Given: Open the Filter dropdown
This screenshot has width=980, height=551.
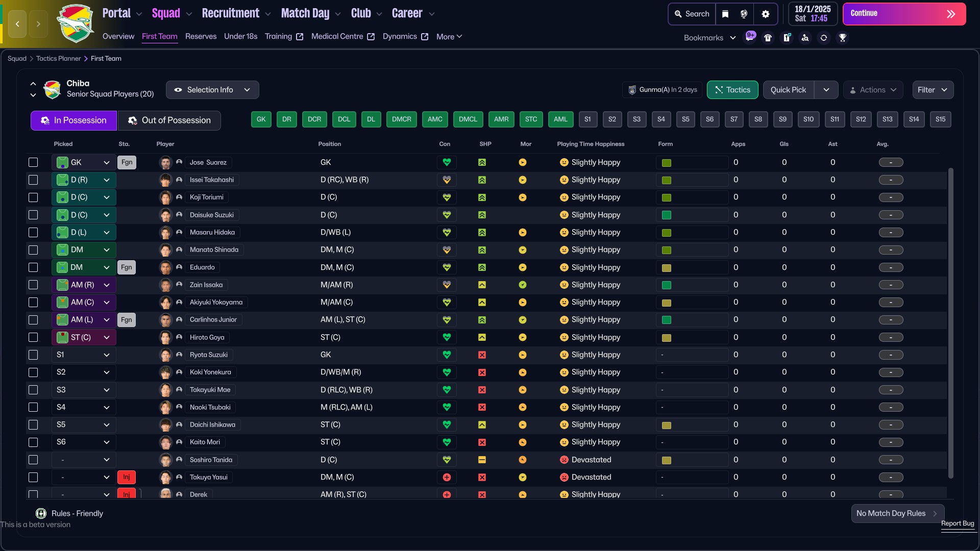Looking at the screenshot, I should tap(933, 90).
